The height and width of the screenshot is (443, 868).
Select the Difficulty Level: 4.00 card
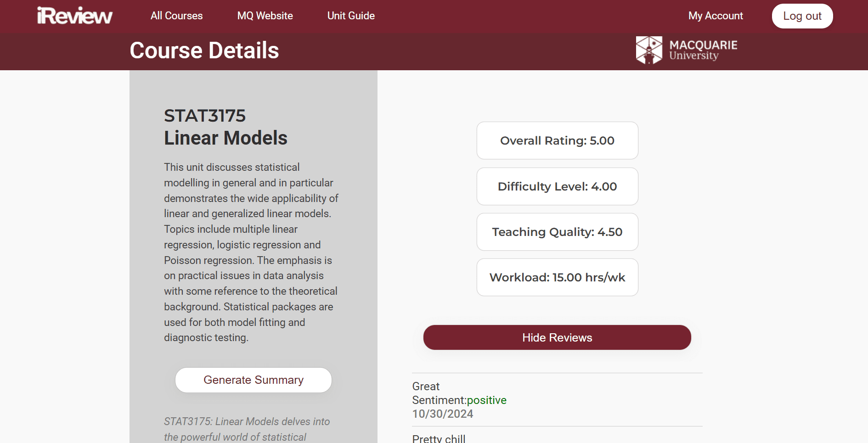coord(557,186)
